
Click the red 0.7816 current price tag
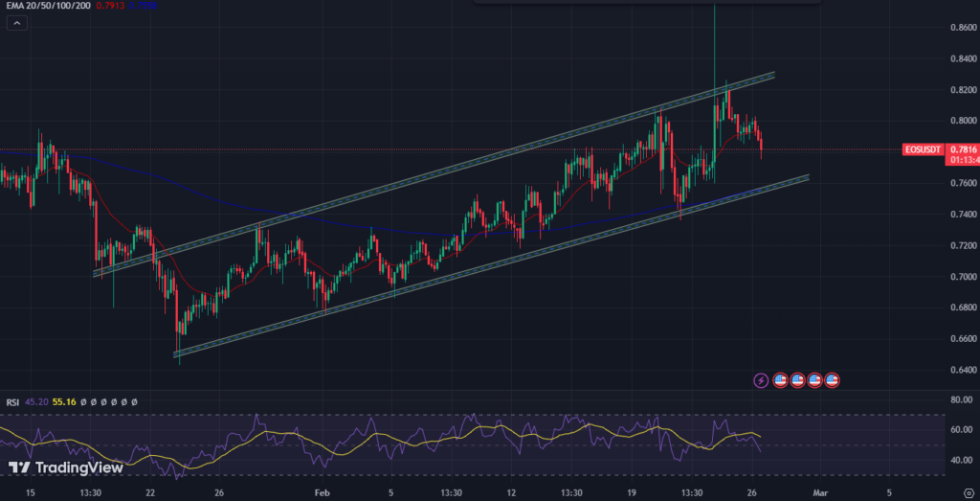(963, 149)
